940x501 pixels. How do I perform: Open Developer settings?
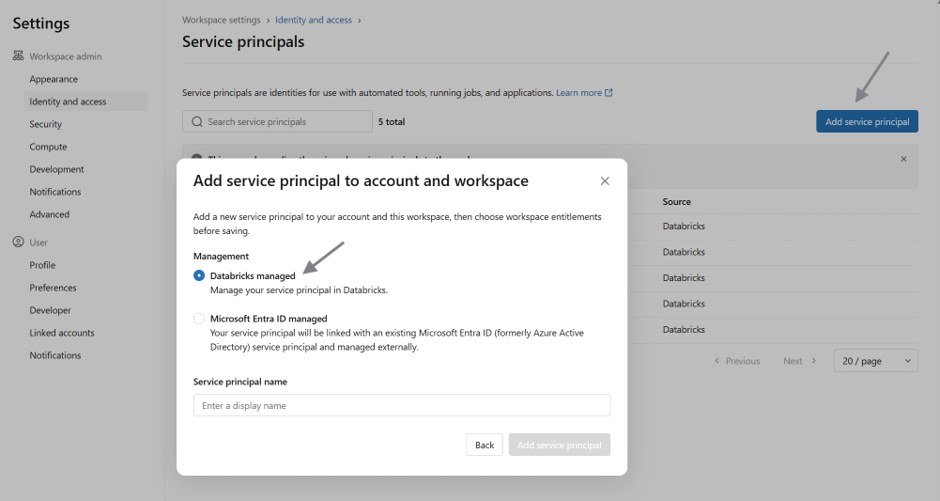point(50,310)
